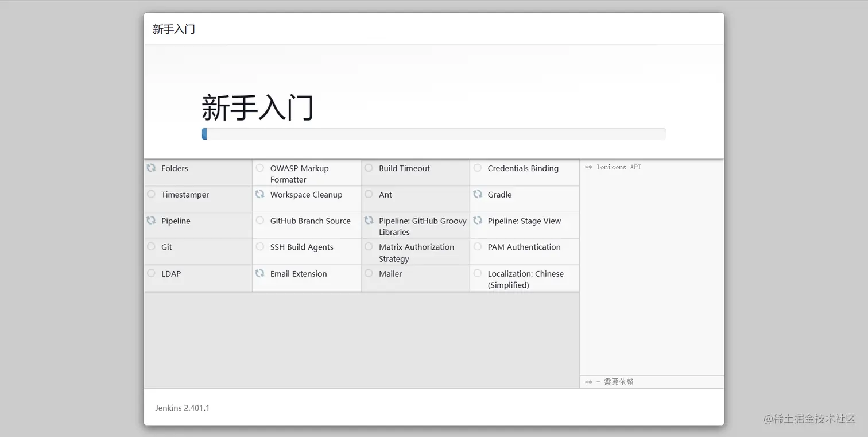The width and height of the screenshot is (868, 437).
Task: Click the spinning install icon beside Workspace Cleanup
Action: coord(260,194)
